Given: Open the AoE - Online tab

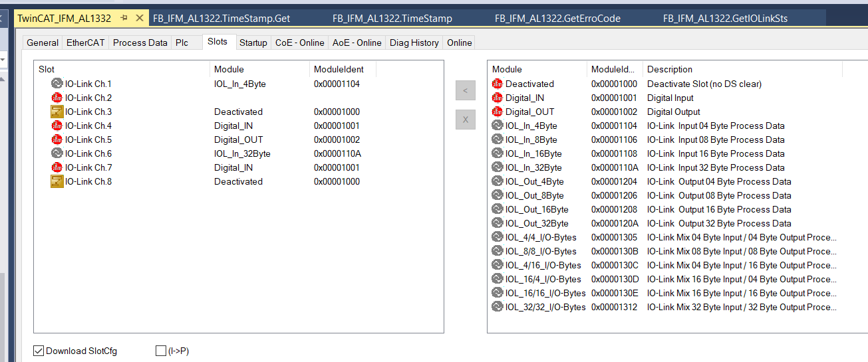Looking at the screenshot, I should pos(357,43).
